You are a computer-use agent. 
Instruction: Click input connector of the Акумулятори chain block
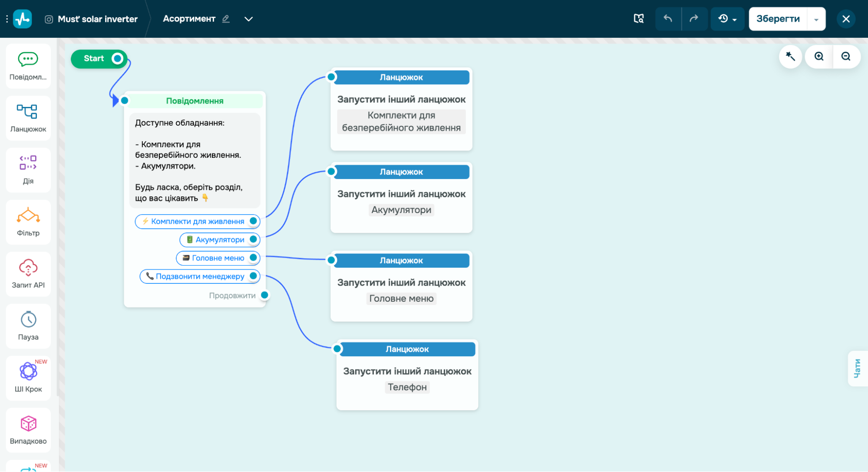click(x=331, y=171)
